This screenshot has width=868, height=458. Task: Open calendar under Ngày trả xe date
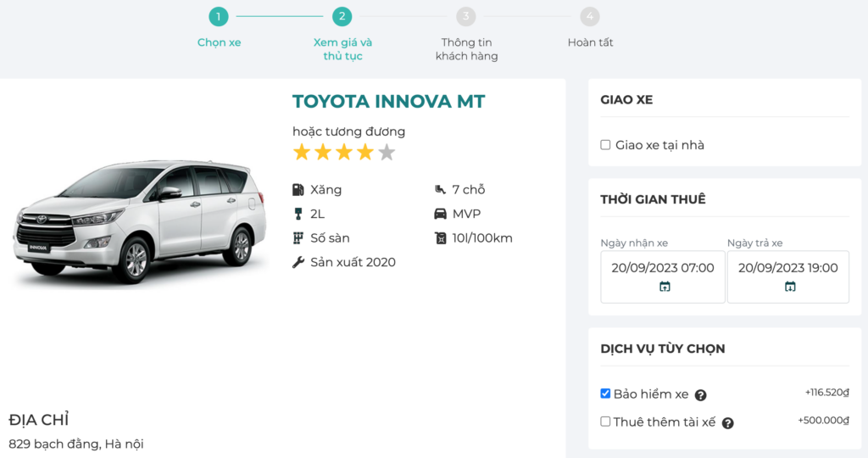tap(790, 287)
